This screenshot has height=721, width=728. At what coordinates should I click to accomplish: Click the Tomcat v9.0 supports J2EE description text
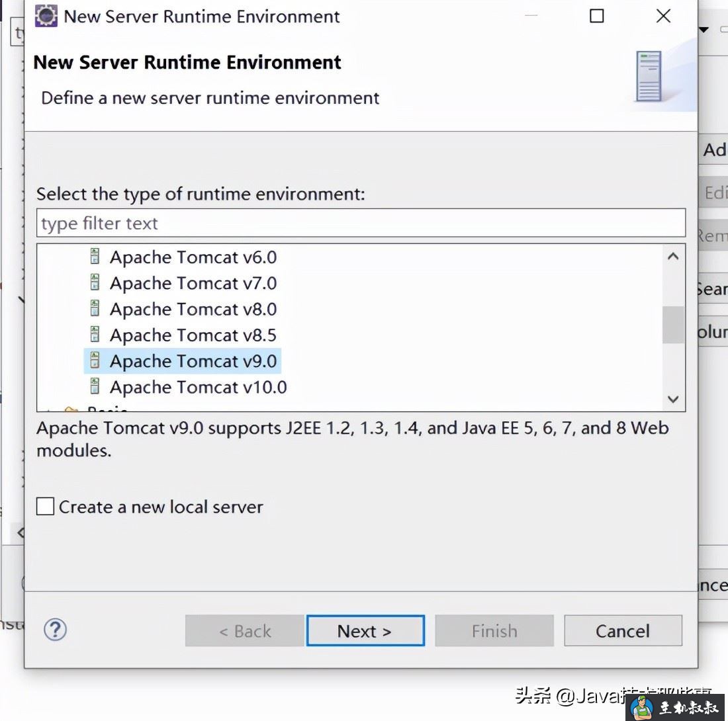(x=353, y=439)
